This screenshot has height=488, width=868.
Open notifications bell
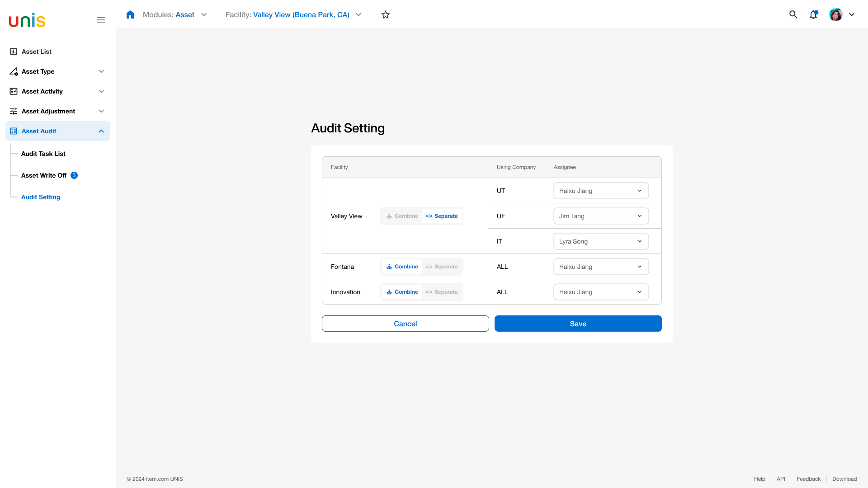tap(813, 14)
